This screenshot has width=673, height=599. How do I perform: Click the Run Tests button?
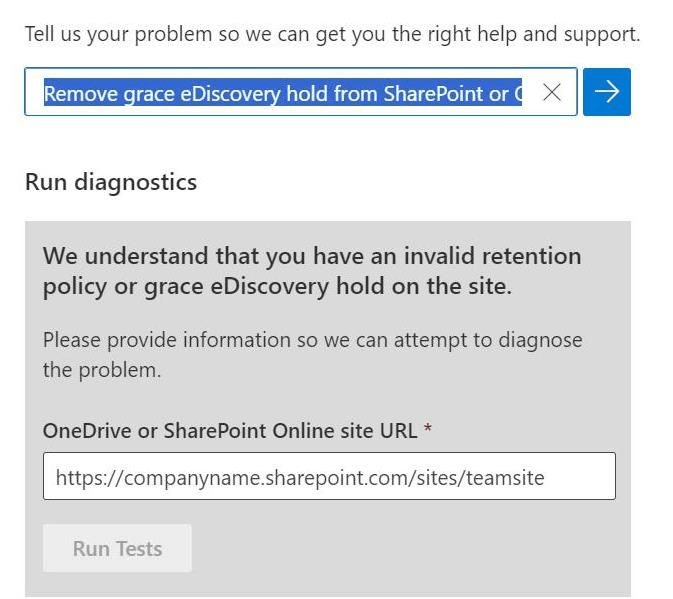(x=117, y=548)
